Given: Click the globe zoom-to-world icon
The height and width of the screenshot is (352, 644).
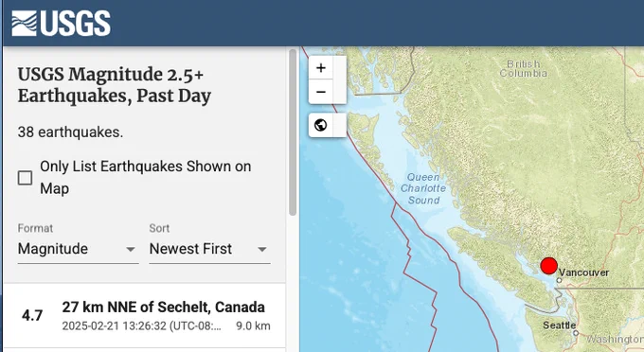Looking at the screenshot, I should [x=321, y=125].
